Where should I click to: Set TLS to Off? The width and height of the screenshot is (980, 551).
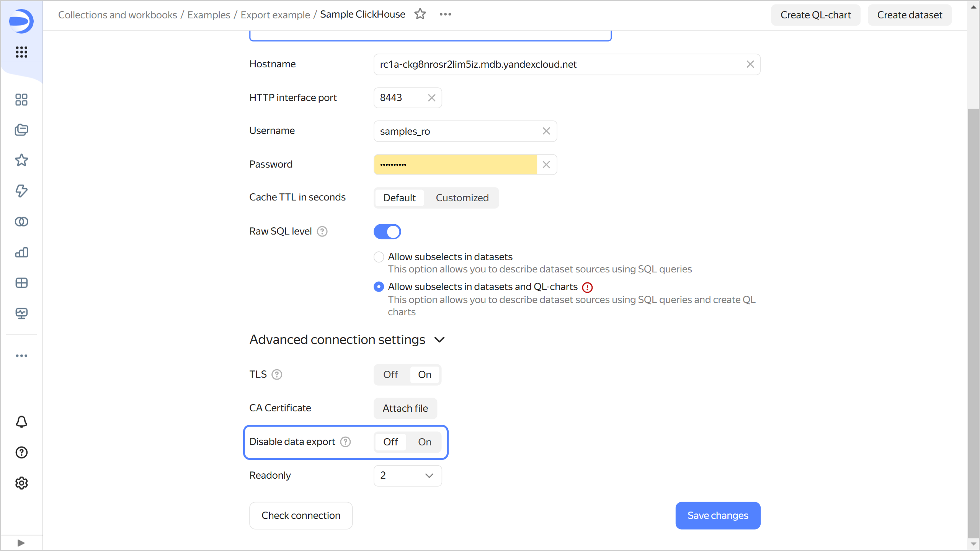tap(390, 375)
